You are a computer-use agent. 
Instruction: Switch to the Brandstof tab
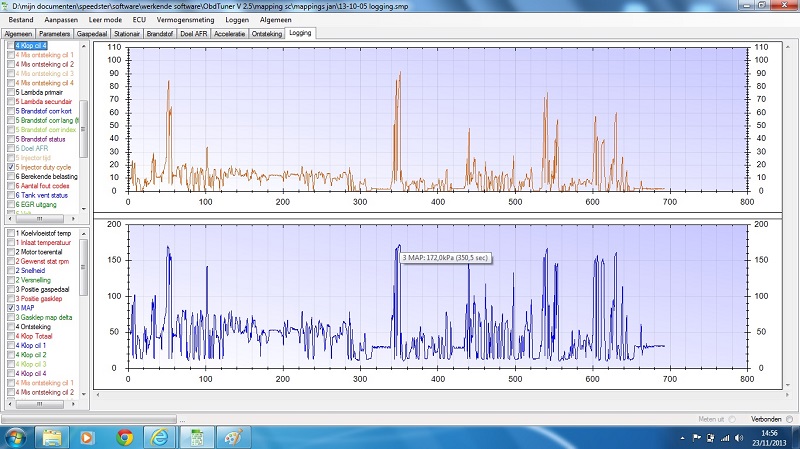159,33
